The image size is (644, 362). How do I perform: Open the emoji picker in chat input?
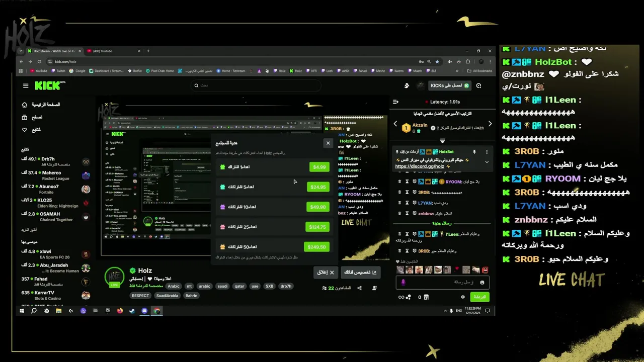pyautogui.click(x=482, y=283)
